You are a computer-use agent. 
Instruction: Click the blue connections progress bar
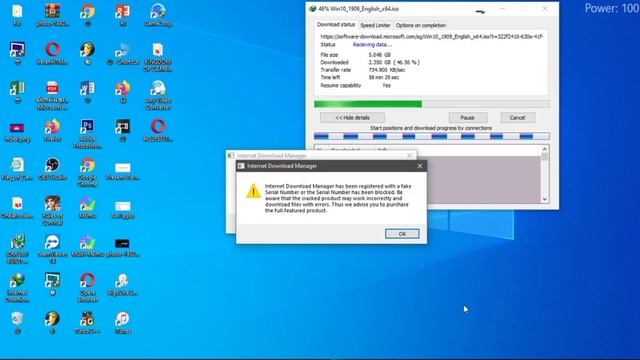point(432,136)
